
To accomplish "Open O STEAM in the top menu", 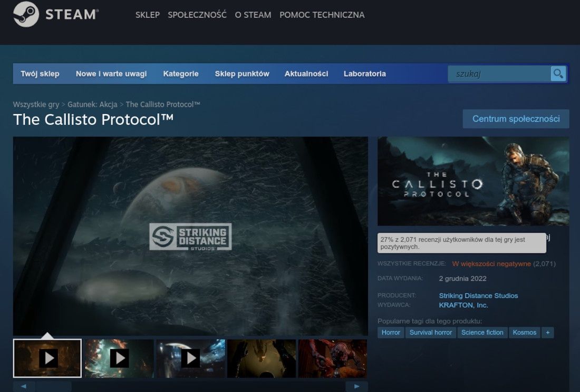I will (x=253, y=15).
